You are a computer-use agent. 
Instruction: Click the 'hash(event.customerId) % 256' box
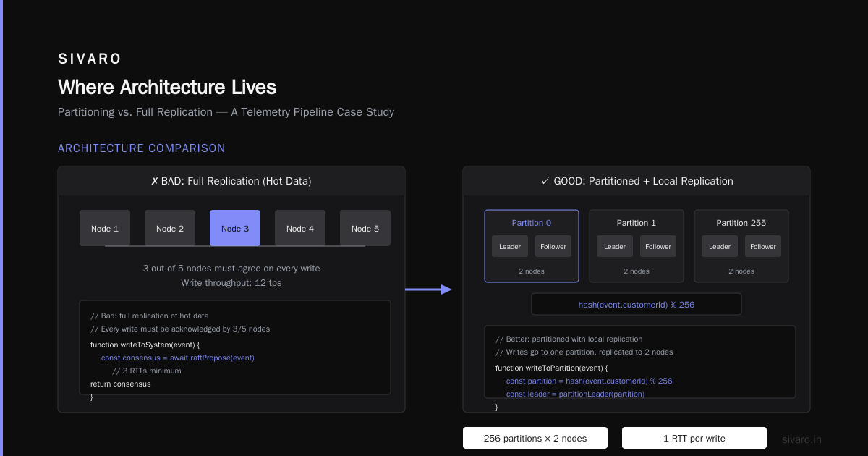click(637, 304)
